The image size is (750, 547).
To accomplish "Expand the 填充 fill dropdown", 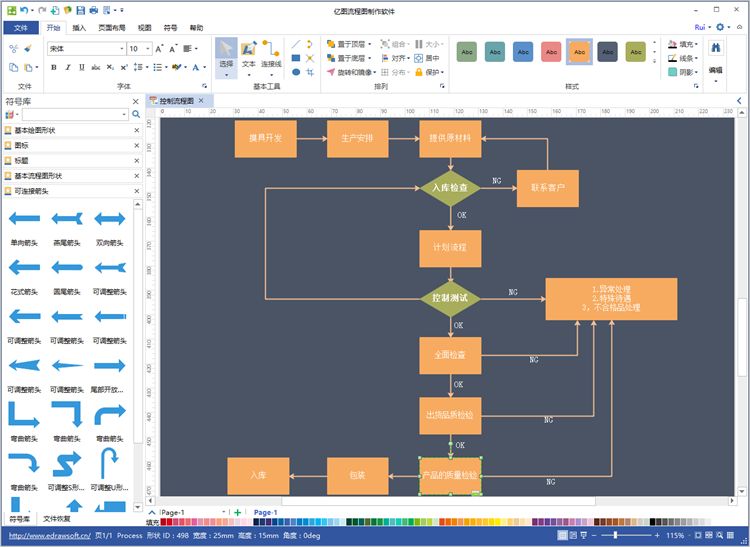I will tap(683, 44).
